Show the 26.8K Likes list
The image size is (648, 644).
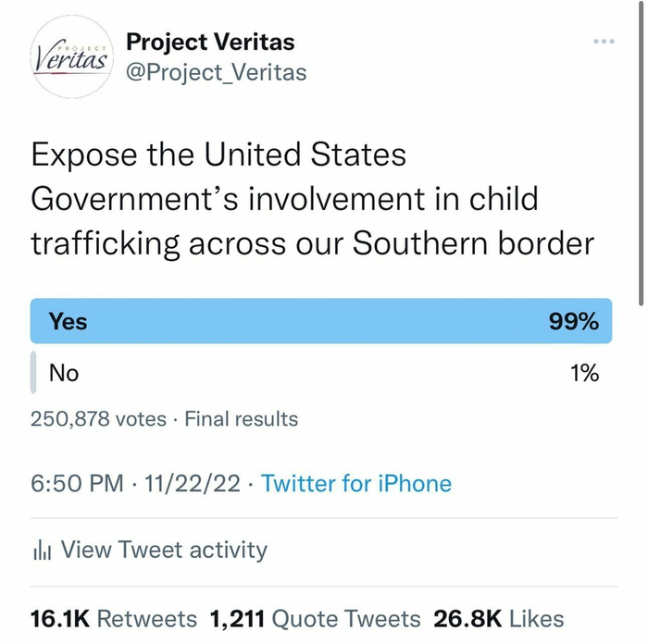point(498,618)
